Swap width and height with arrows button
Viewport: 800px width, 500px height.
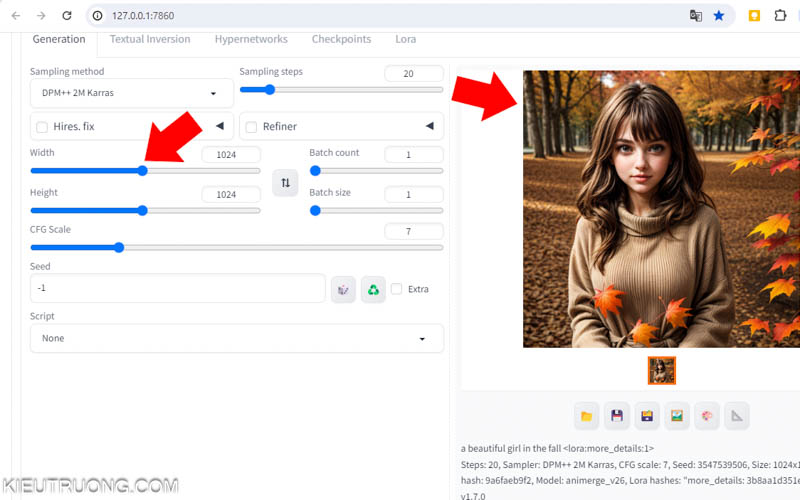click(x=285, y=183)
